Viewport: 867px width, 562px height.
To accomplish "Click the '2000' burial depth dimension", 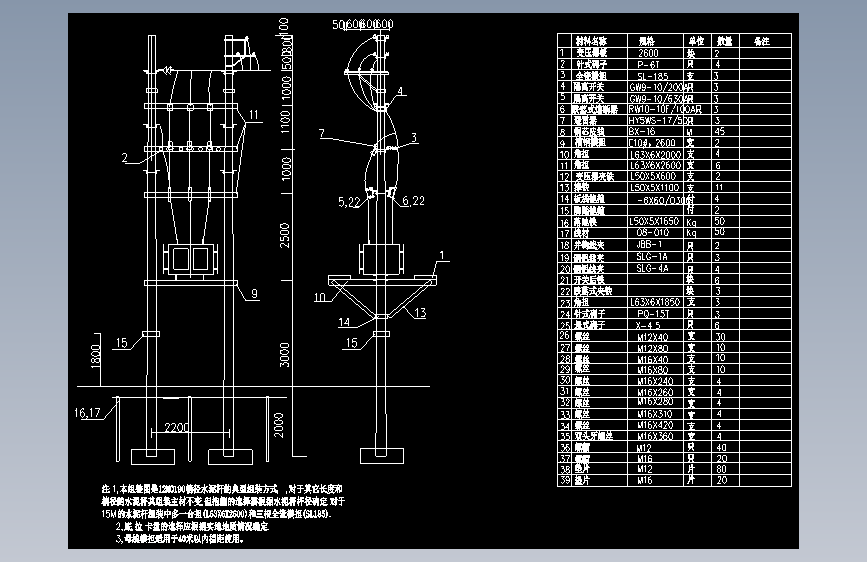I will point(279,425).
